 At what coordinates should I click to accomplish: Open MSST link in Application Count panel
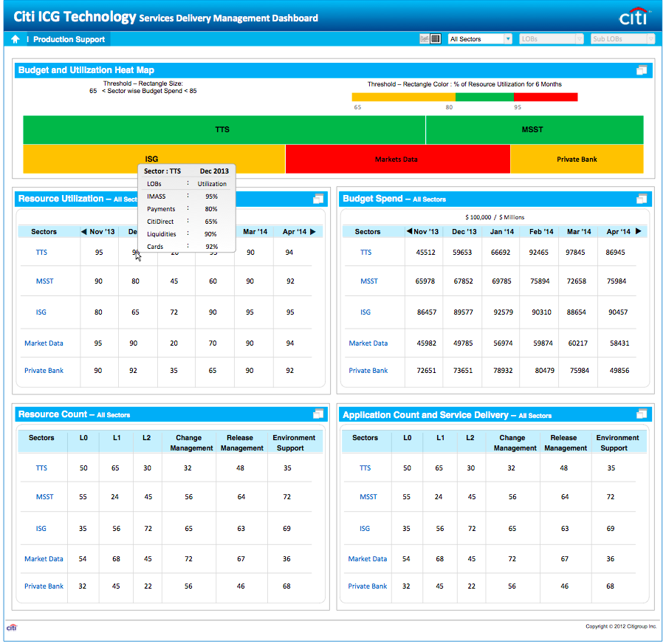coord(368,497)
